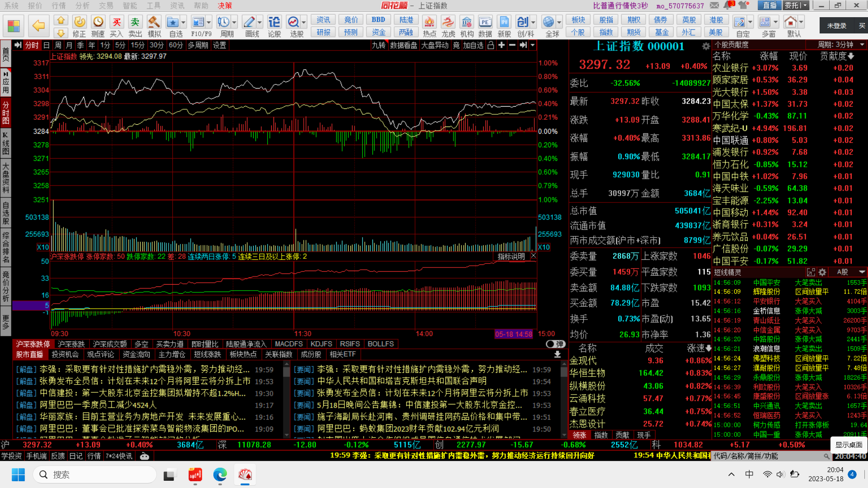Open the 选股 stock screener icon
Viewport: 868px width, 488px height.
point(293,26)
